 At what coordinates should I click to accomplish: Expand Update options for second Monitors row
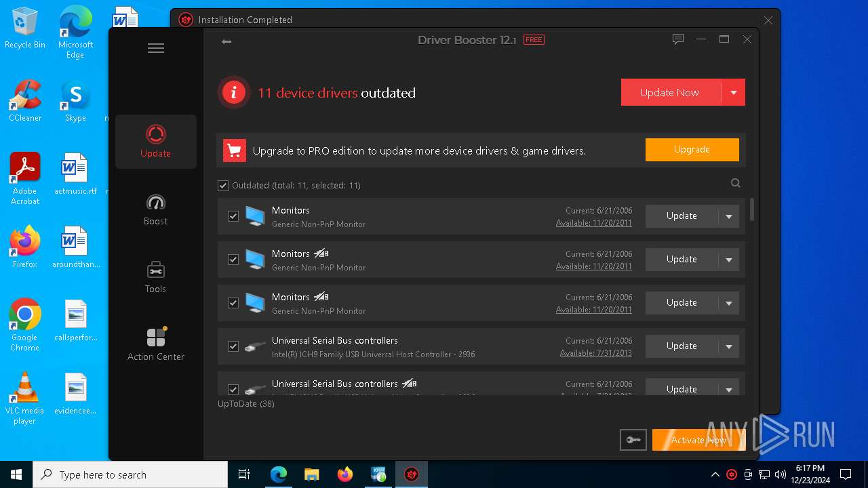pos(729,260)
